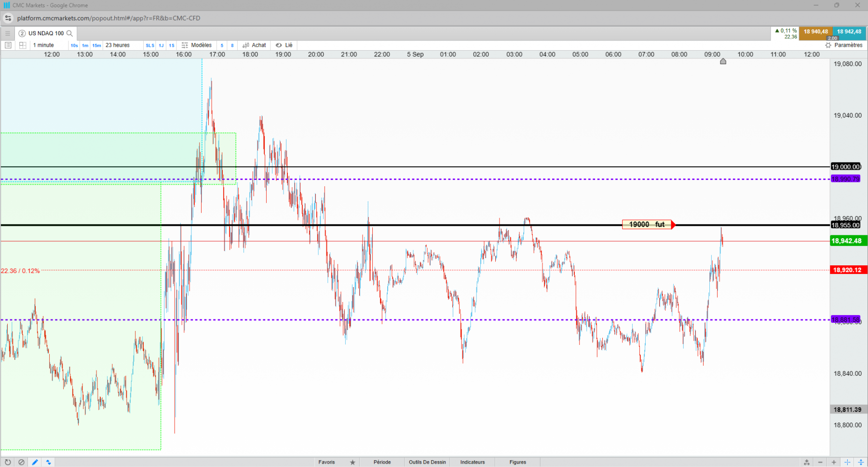Open the Indicateurs tab at bottom

coord(473,462)
